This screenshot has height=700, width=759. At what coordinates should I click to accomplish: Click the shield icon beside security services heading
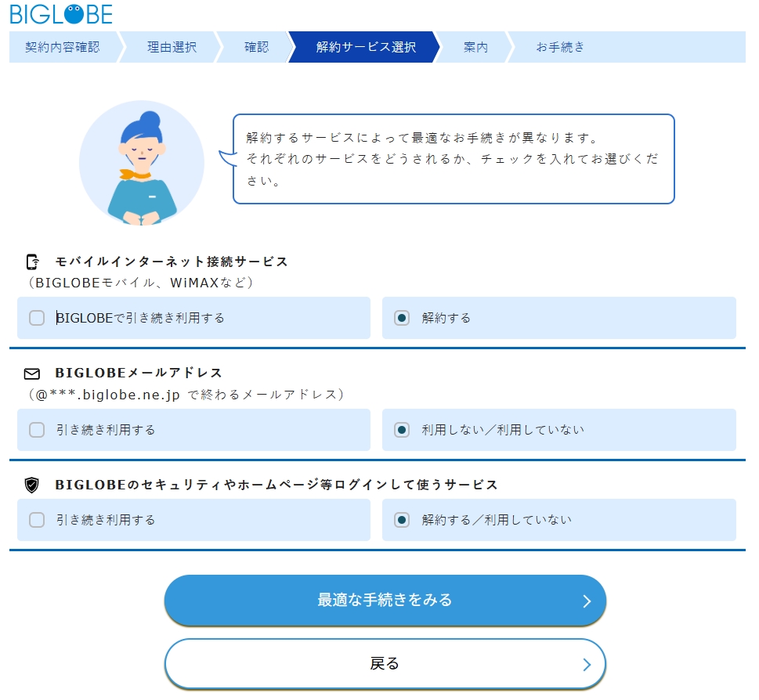[x=32, y=485]
